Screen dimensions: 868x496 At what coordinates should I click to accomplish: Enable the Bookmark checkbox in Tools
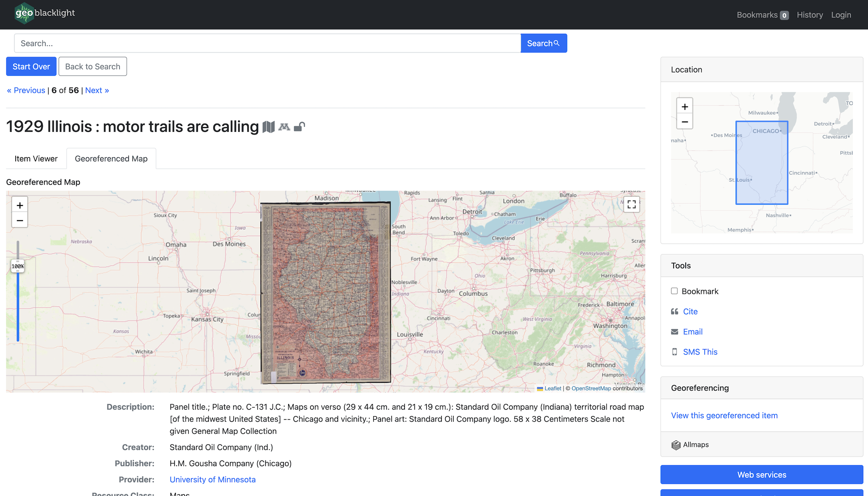[674, 291]
